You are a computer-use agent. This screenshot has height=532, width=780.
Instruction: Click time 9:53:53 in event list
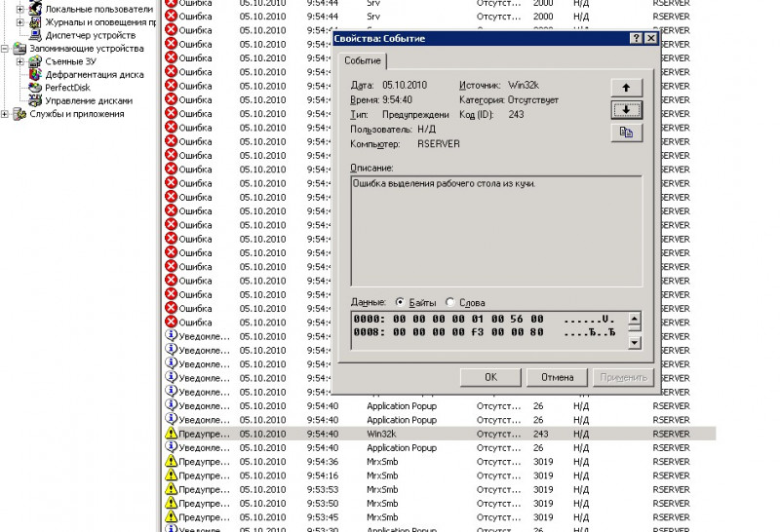[x=323, y=489]
